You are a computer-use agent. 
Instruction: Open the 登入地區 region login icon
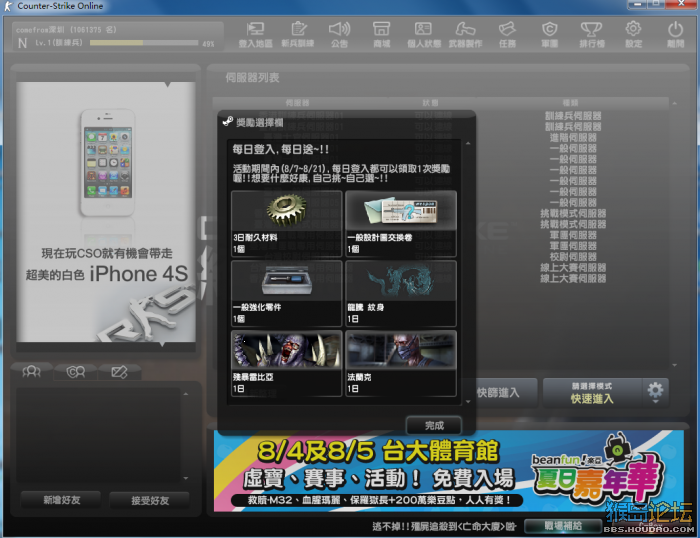pos(255,34)
